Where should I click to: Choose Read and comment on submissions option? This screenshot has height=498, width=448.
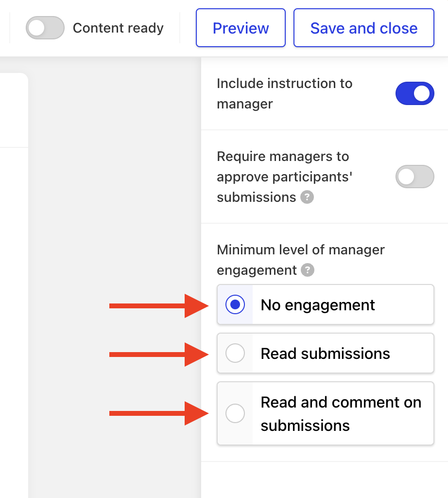point(325,413)
